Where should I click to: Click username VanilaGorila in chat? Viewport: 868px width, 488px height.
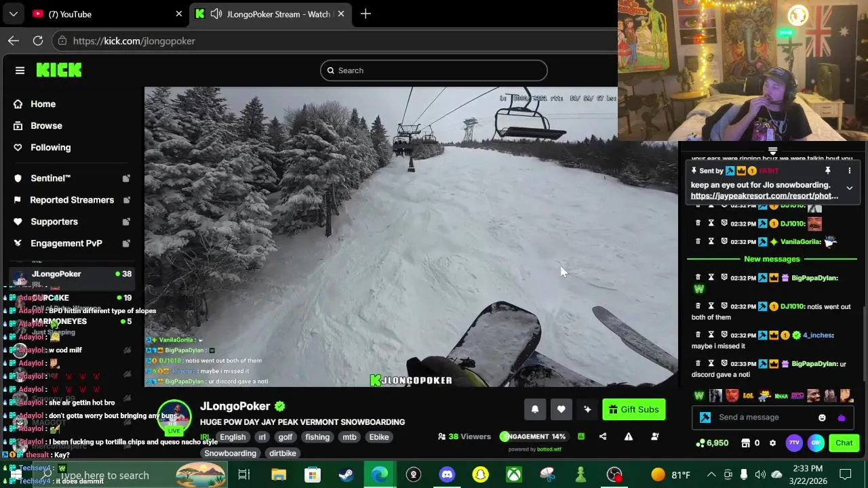[x=800, y=241]
